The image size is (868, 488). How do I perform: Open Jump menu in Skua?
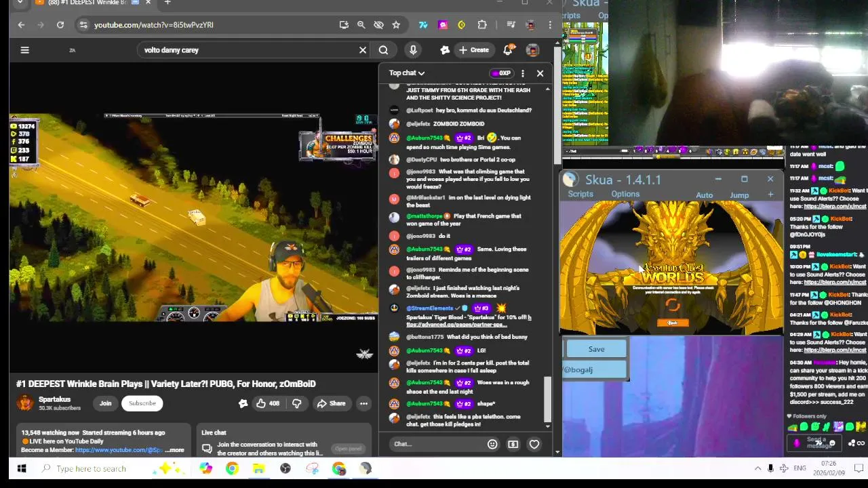pos(739,195)
